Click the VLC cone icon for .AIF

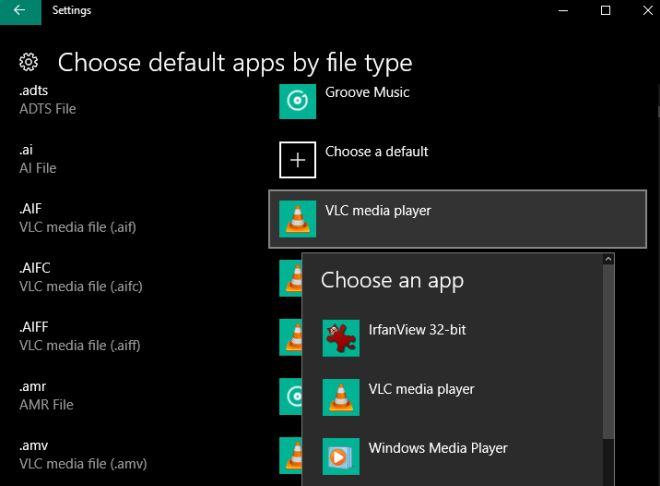[298, 219]
